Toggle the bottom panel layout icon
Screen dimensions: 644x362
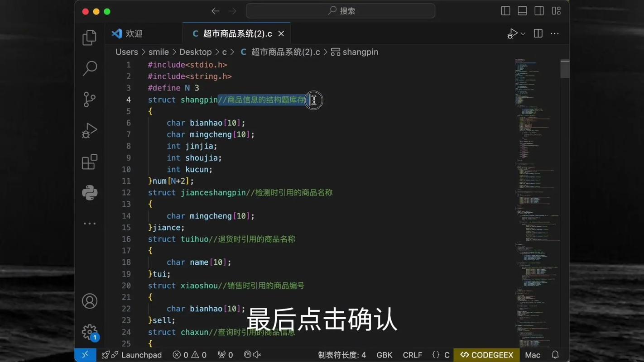pos(522,11)
